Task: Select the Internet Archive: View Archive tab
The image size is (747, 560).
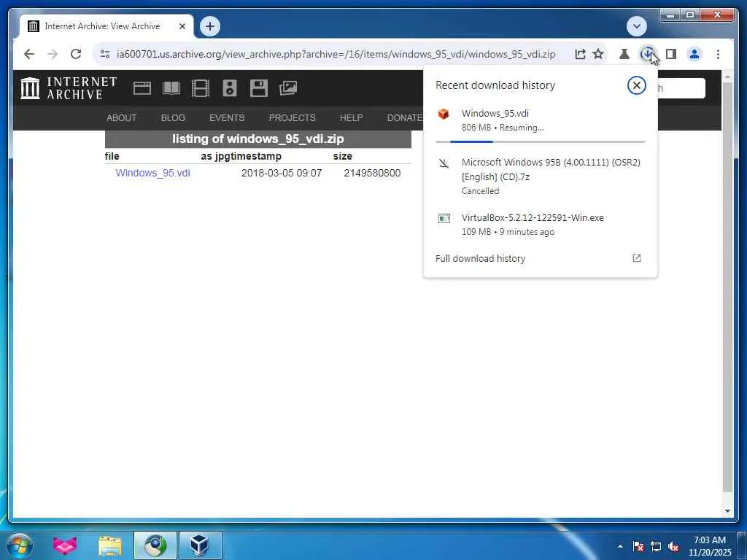Action: pos(107,26)
